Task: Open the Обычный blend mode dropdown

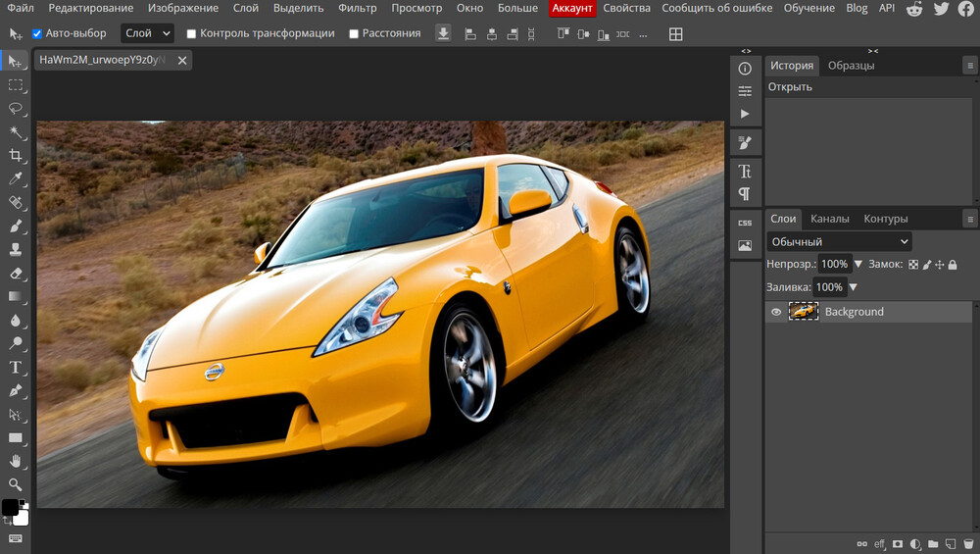Action: point(839,241)
